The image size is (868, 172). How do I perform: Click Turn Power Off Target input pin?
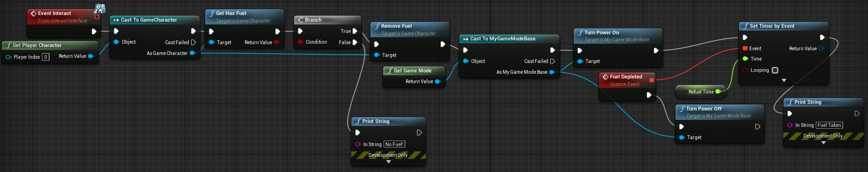682,137
